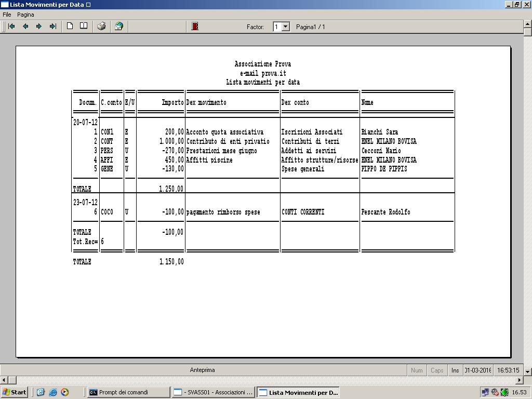Switch to Prompt dei comandi taskbar window

128,392
